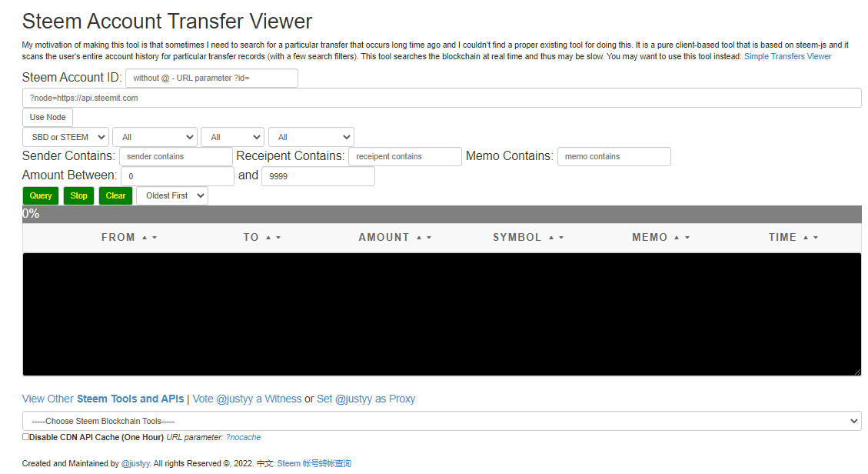Open the first All filter dropdown
868x474 pixels.
point(155,137)
